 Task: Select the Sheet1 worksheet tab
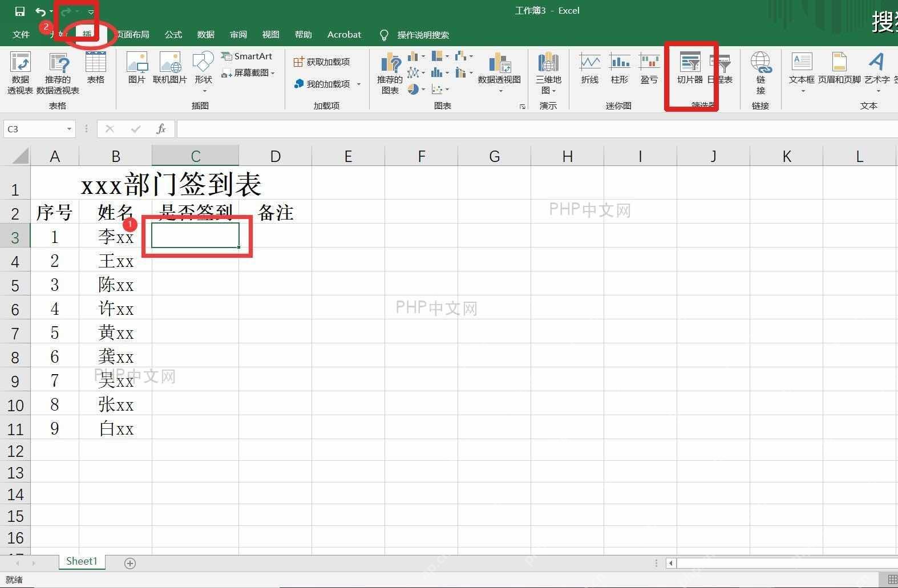point(82,561)
